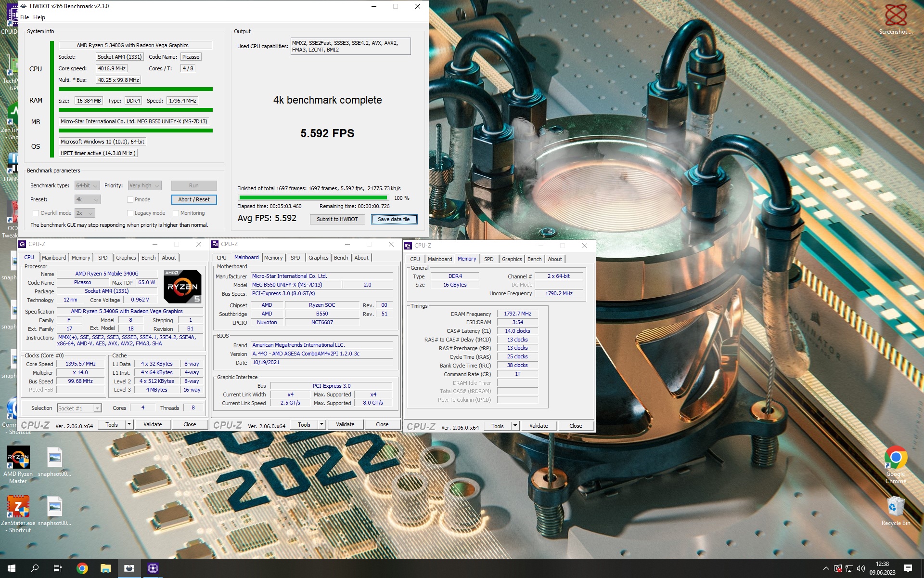924x578 pixels.
Task: Click Validate in CPU-Z CPU window
Action: pyautogui.click(x=153, y=424)
